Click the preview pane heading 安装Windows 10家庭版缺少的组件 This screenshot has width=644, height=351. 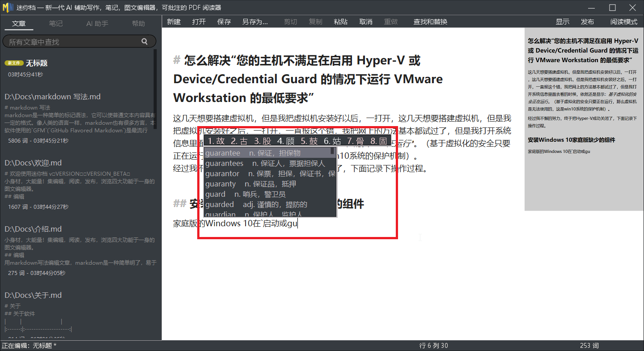(572, 140)
